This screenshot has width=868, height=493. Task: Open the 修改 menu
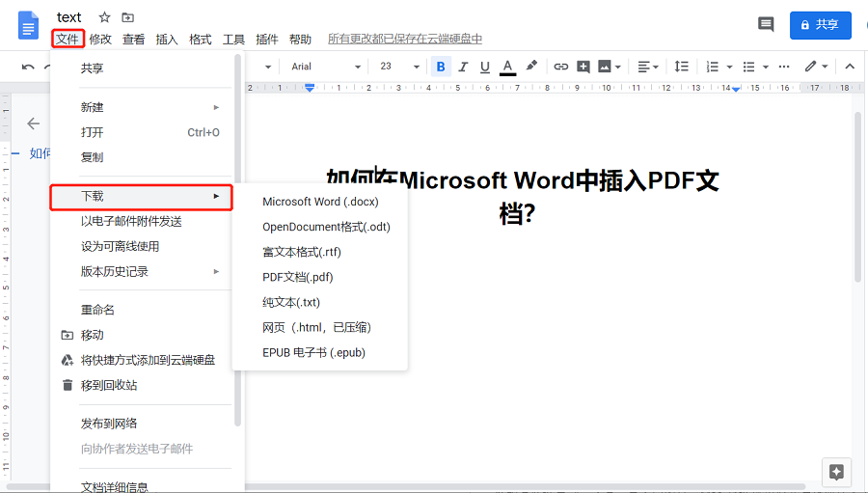pos(100,40)
